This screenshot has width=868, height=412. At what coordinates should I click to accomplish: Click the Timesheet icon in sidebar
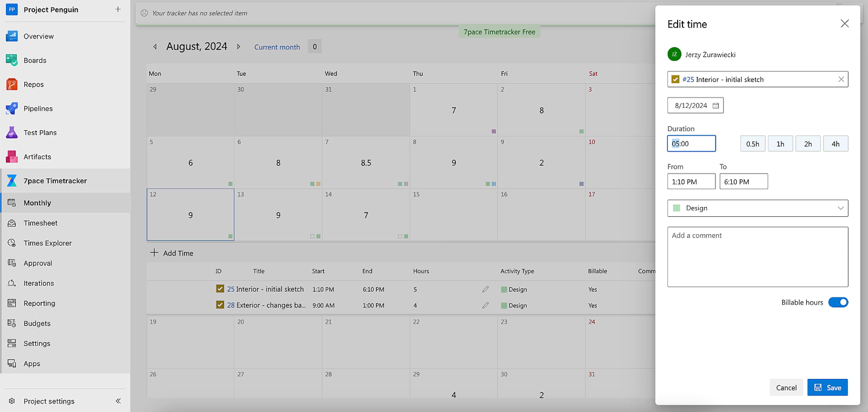pyautogui.click(x=12, y=223)
